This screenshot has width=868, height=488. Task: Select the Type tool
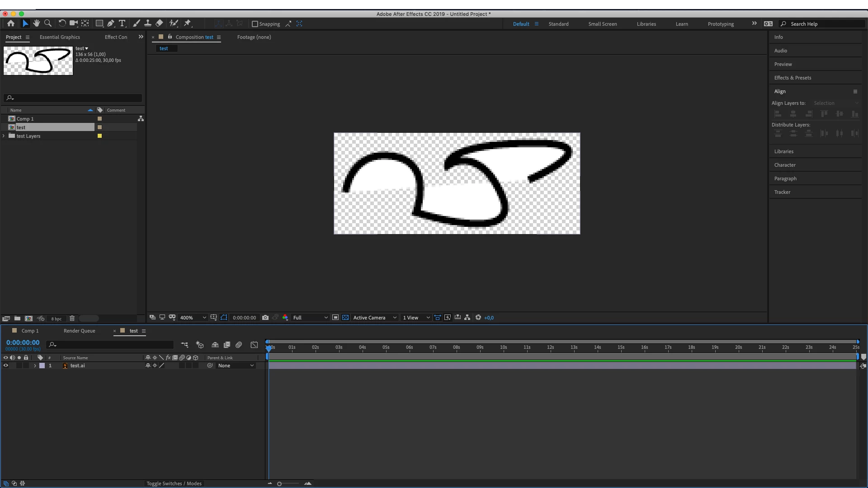click(x=122, y=23)
